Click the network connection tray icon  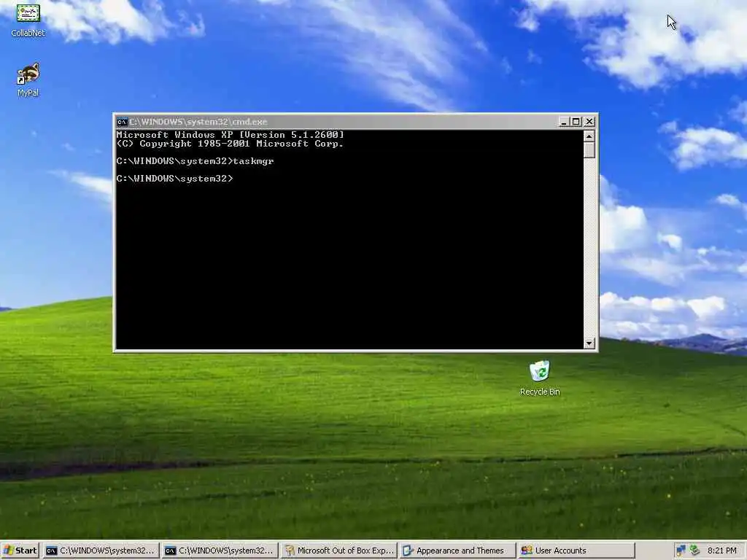[681, 551]
